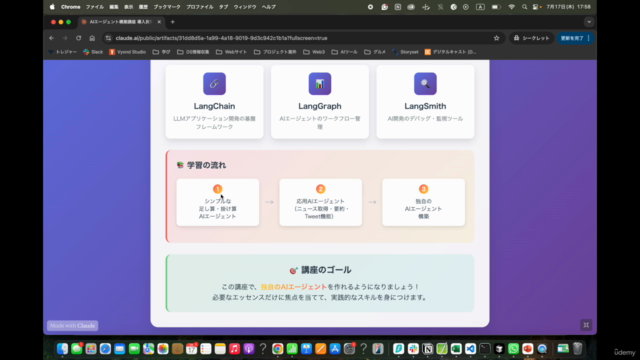The width and height of the screenshot is (640, 360).
Task: Open a new browser tab
Action: click(173, 22)
